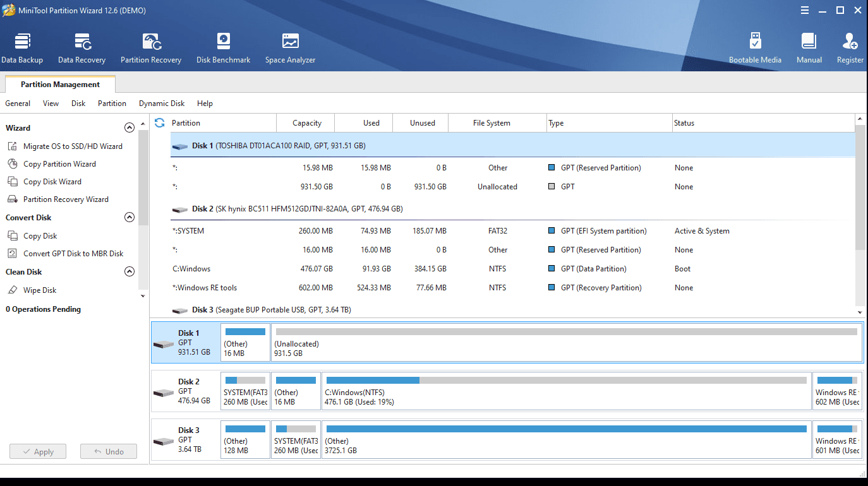Select the Disk 3 block in the disk map
Image resolution: width=868 pixels, height=486 pixels.
point(185,441)
